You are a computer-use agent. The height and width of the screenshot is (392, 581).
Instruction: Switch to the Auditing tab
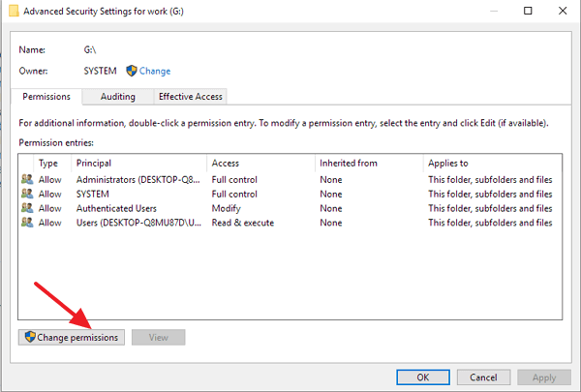[x=118, y=97]
